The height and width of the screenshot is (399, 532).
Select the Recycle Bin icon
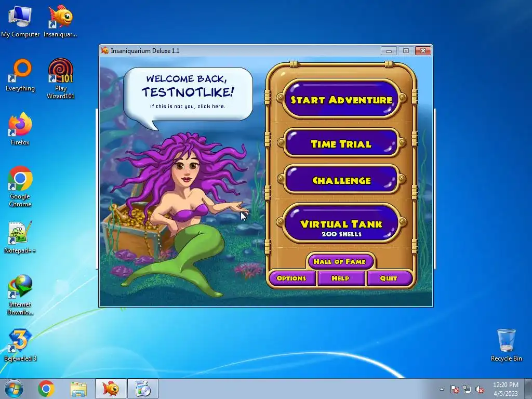coord(506,345)
